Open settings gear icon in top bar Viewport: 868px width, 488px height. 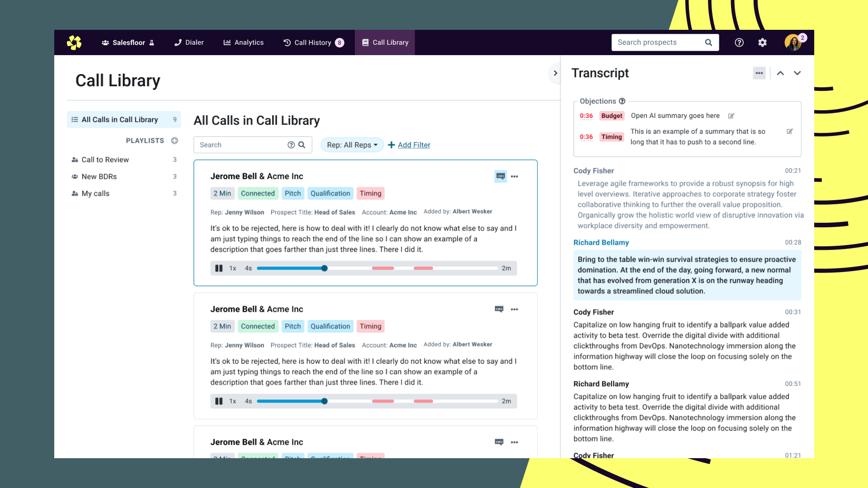point(763,42)
